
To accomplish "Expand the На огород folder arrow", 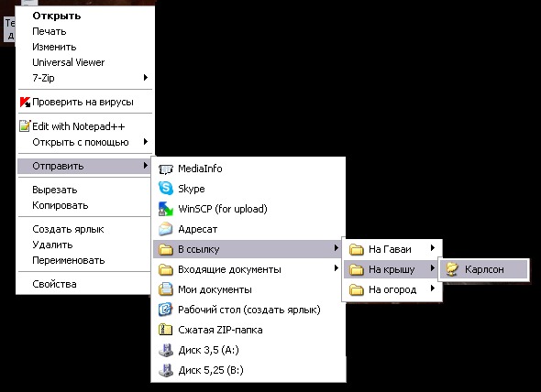I will pyautogui.click(x=432, y=289).
